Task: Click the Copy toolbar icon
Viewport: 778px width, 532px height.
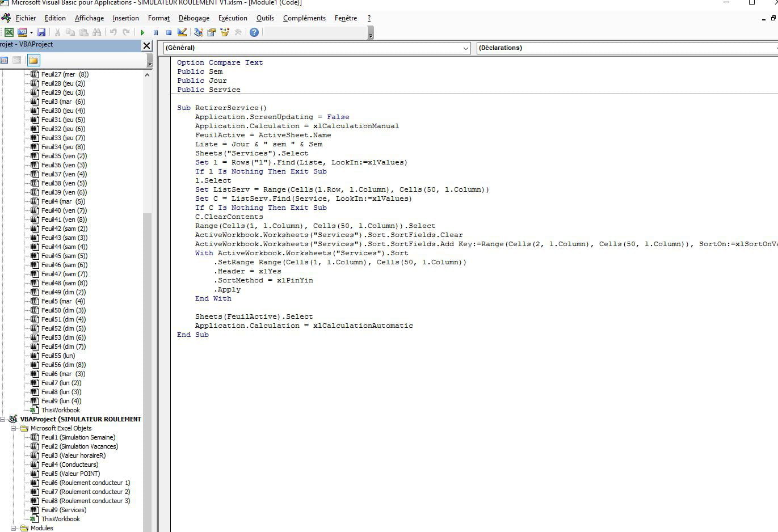Action: 70,32
